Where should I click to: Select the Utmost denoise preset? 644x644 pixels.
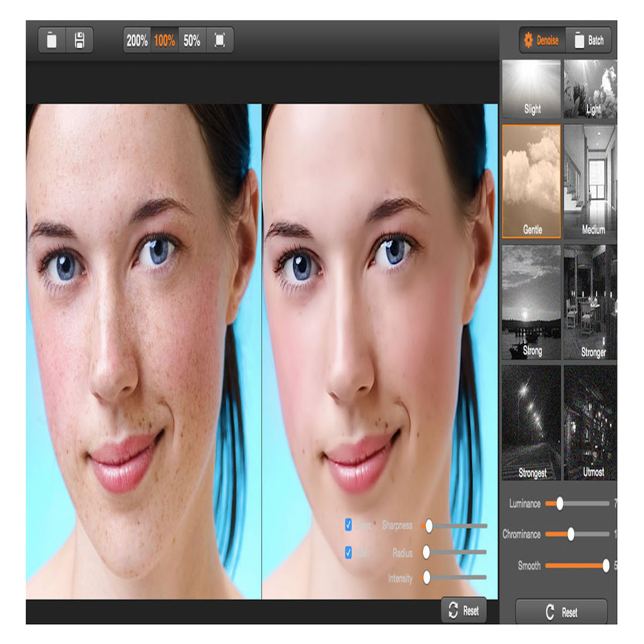pos(590,423)
